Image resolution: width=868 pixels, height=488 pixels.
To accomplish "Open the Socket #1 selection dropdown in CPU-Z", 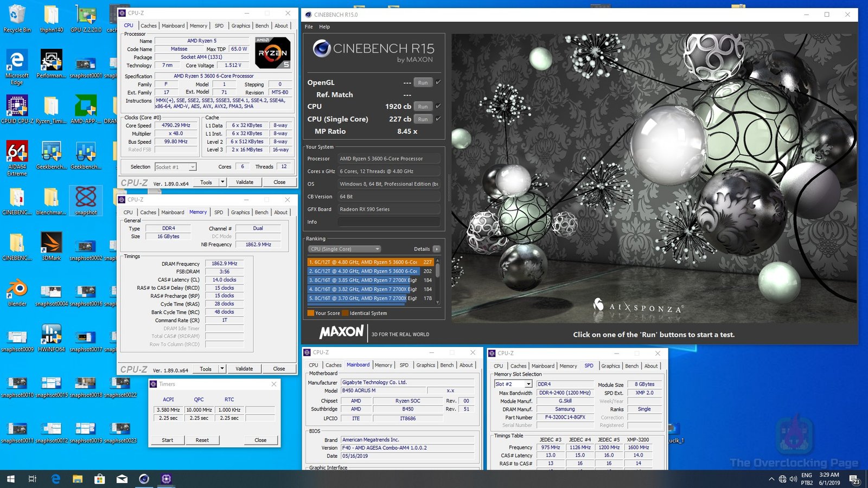I will pos(193,167).
